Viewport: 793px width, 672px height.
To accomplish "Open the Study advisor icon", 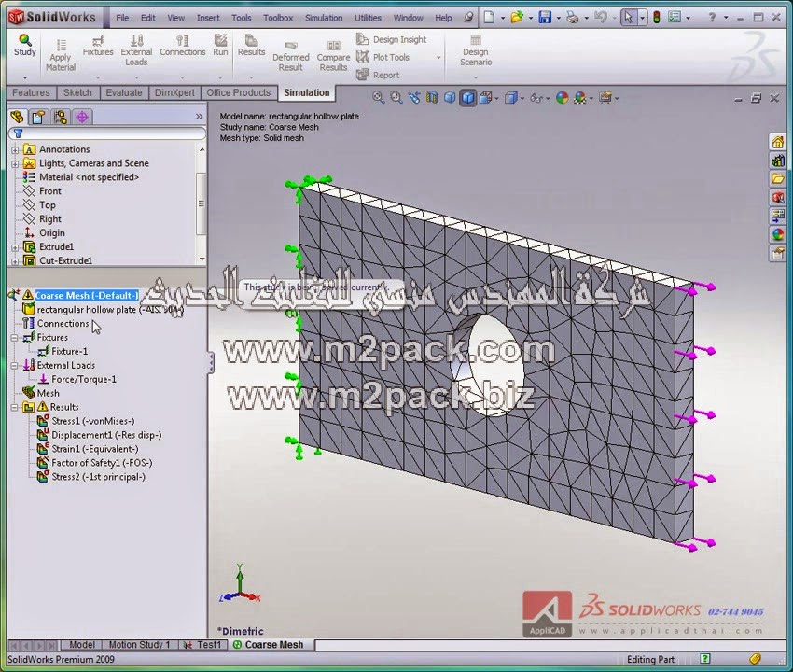I will pyautogui.click(x=25, y=45).
